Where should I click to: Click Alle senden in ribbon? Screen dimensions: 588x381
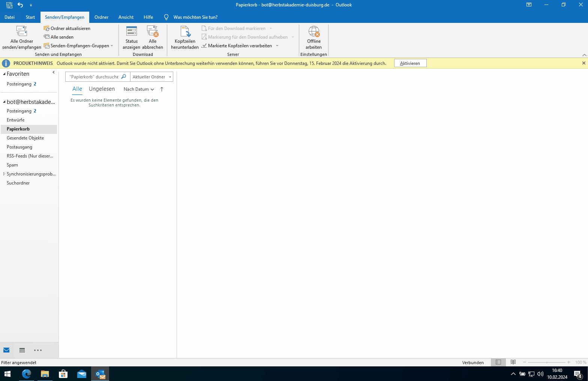pyautogui.click(x=58, y=37)
